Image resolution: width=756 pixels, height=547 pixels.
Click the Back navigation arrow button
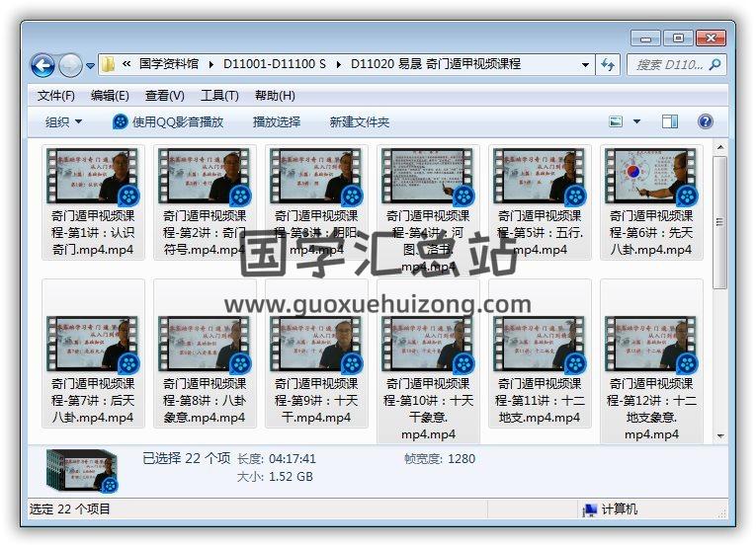coord(43,65)
